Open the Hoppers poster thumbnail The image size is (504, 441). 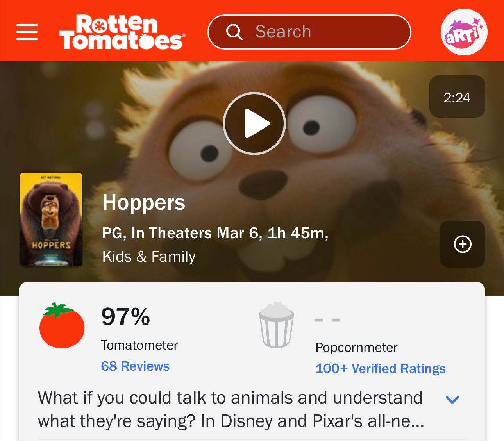(x=51, y=220)
